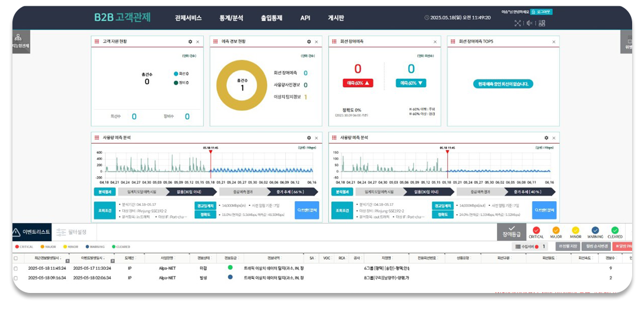Viewport: 644px width, 325px height.
Task: Open 지점명 column header menu
Action: [386, 259]
